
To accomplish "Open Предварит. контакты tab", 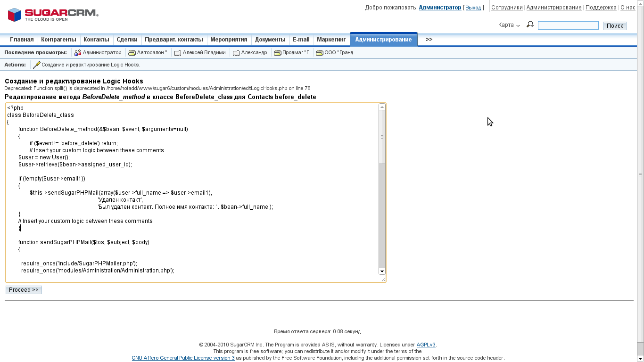I will (x=174, y=40).
